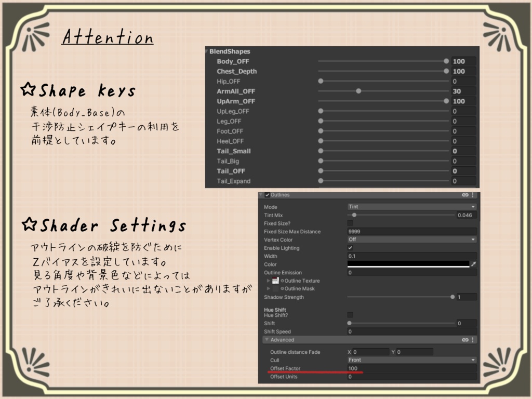Screen dimensions: 532x399
Task: Open the Mode dropdown set to Tint
Action: [x=412, y=207]
